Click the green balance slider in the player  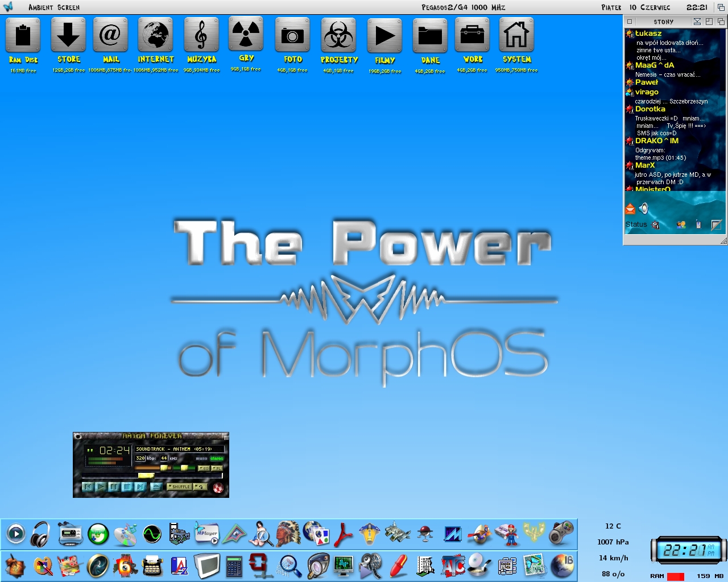(184, 468)
